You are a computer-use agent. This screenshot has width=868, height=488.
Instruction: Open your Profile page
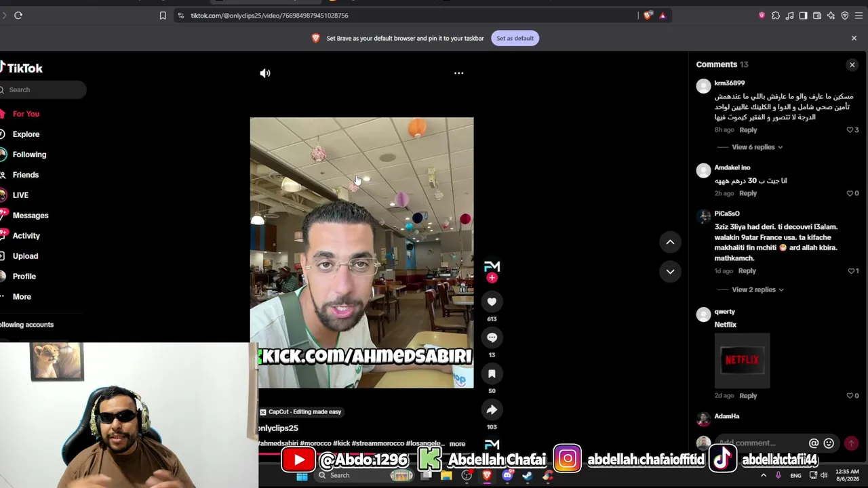(24, 277)
